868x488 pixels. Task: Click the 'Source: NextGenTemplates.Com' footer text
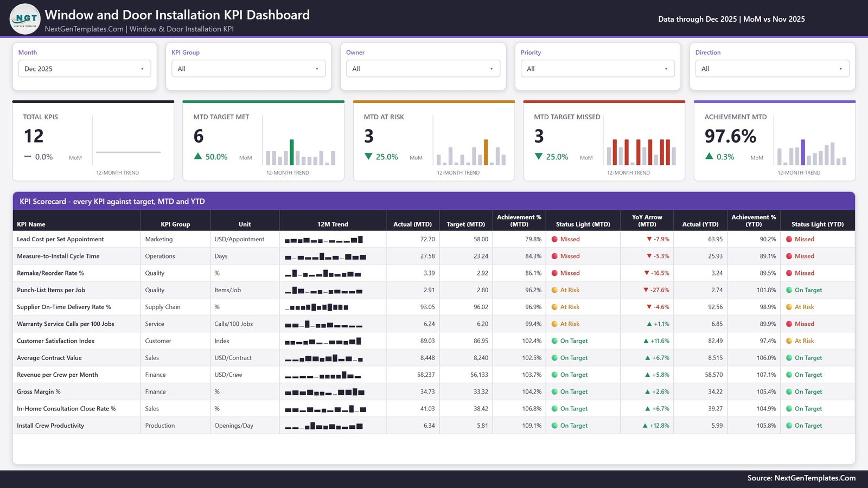[x=801, y=478]
